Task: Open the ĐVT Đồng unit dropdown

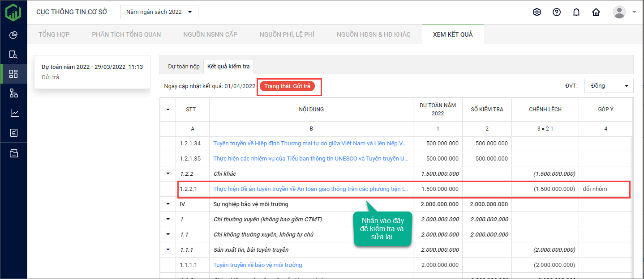Action: [x=609, y=85]
